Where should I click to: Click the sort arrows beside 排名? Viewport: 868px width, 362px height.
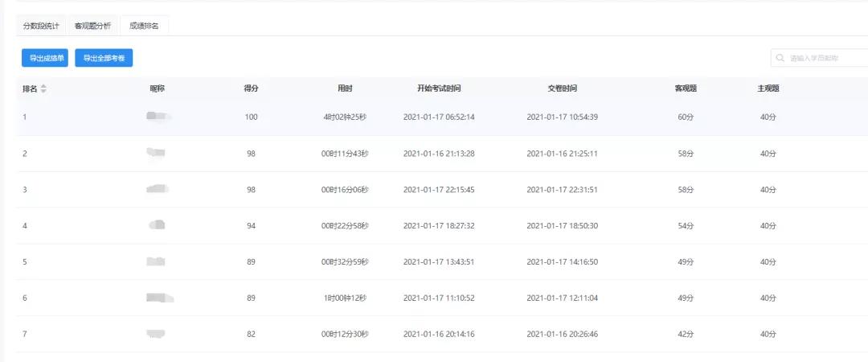(43, 88)
